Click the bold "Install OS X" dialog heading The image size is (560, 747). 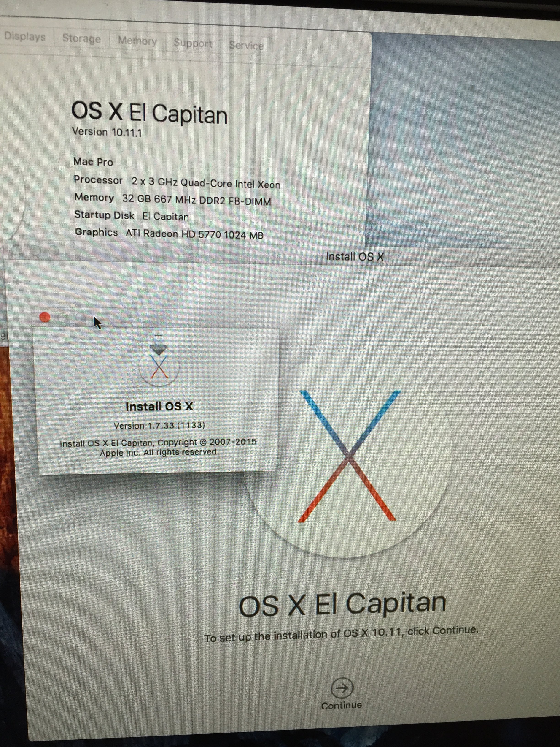click(159, 406)
